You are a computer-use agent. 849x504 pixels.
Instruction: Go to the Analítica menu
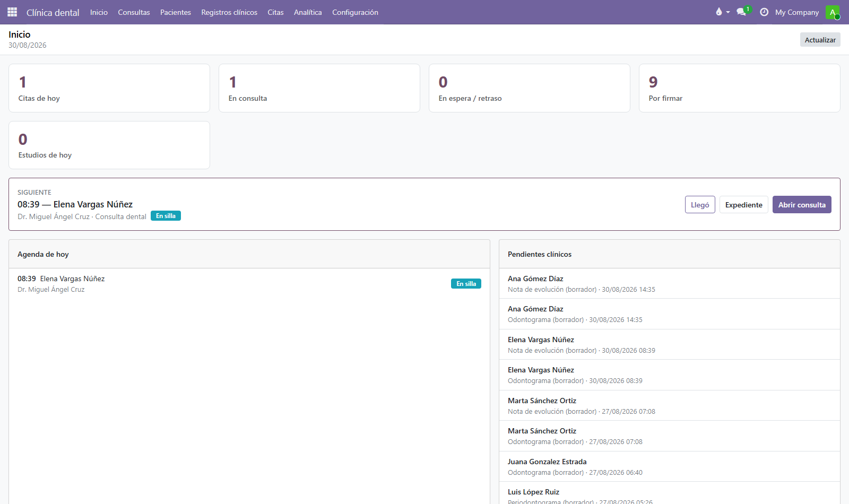(308, 12)
